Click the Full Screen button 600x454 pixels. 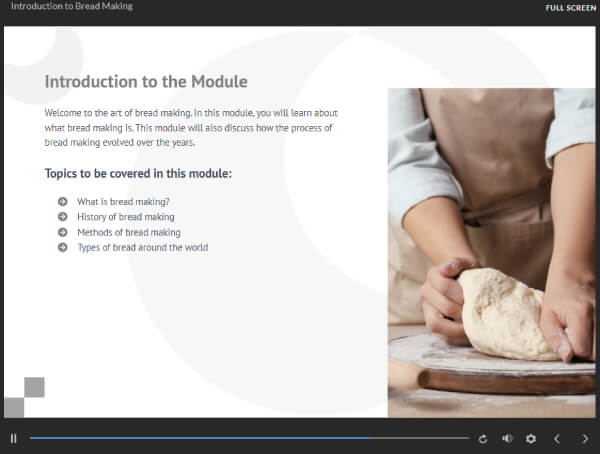coord(571,8)
